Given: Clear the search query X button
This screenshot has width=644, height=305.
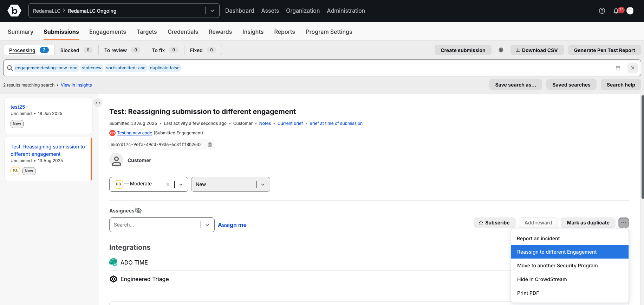Looking at the screenshot, I should tap(632, 68).
